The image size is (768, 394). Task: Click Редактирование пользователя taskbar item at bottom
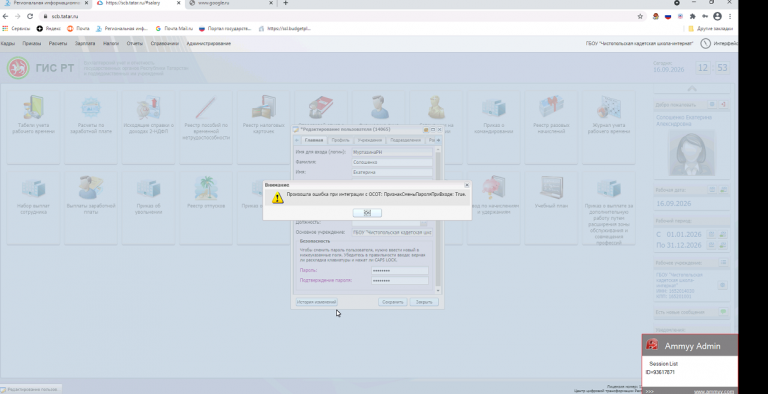click(31, 389)
